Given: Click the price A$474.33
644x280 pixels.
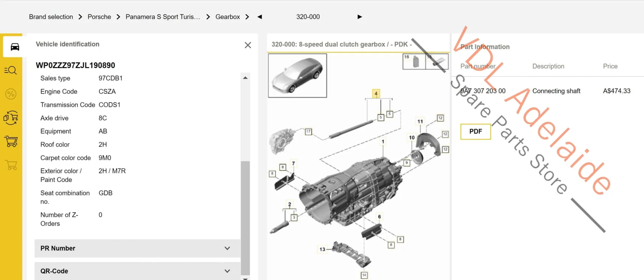Looking at the screenshot, I should tap(617, 91).
